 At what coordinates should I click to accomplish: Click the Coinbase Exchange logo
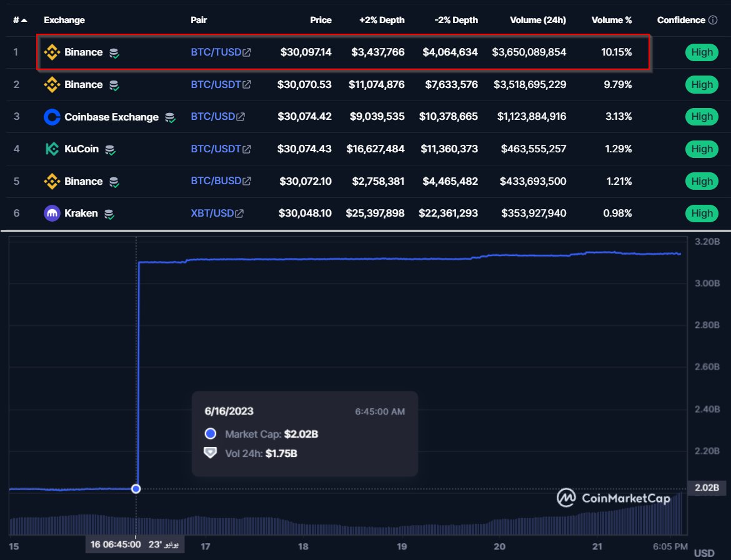(x=52, y=117)
